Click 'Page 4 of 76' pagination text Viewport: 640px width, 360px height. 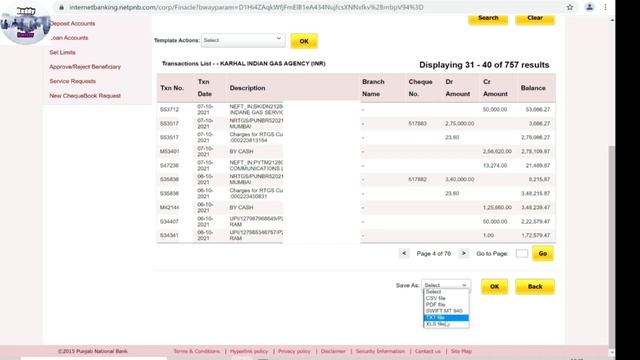[433, 253]
